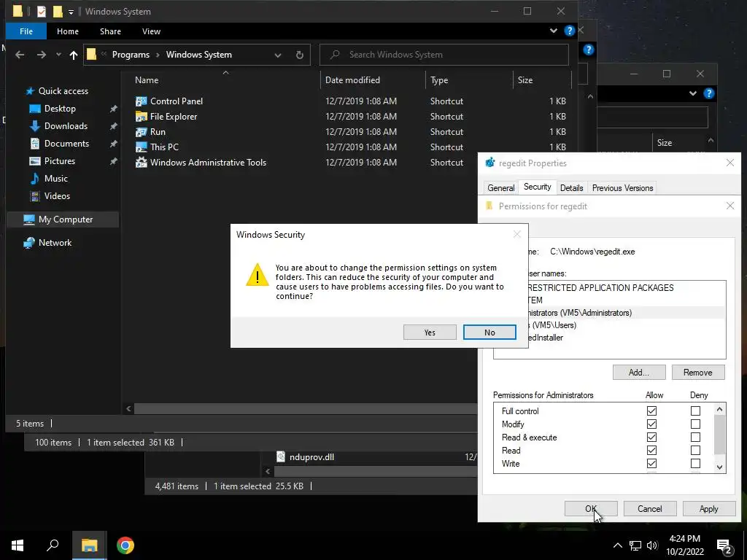The height and width of the screenshot is (560, 747).
Task: Open Google Chrome from the taskbar
Action: 125,545
